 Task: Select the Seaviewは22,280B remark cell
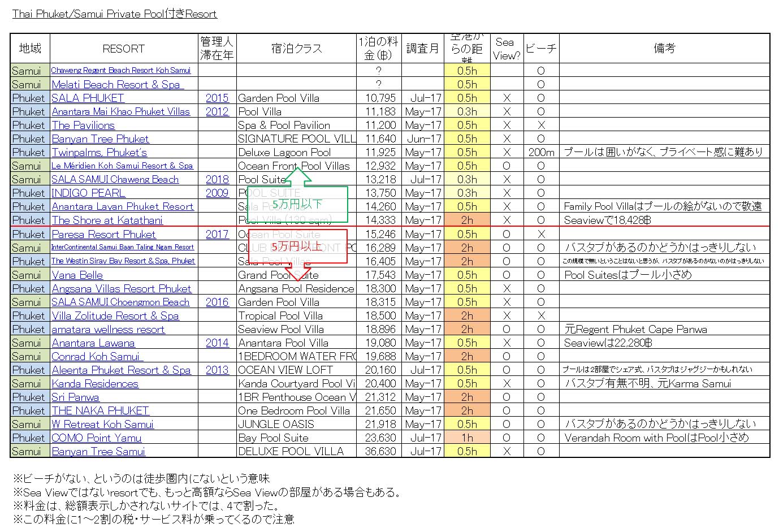coord(664,343)
